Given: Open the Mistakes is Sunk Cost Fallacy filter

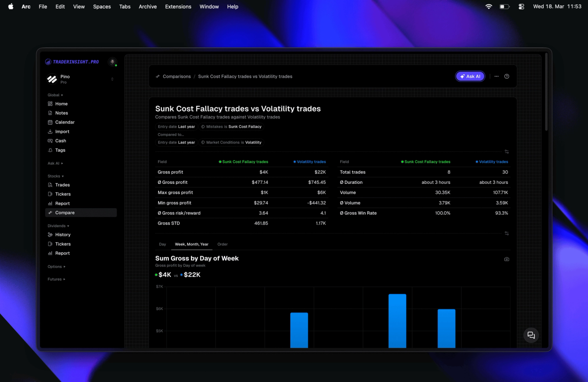Looking at the screenshot, I should coord(231,127).
